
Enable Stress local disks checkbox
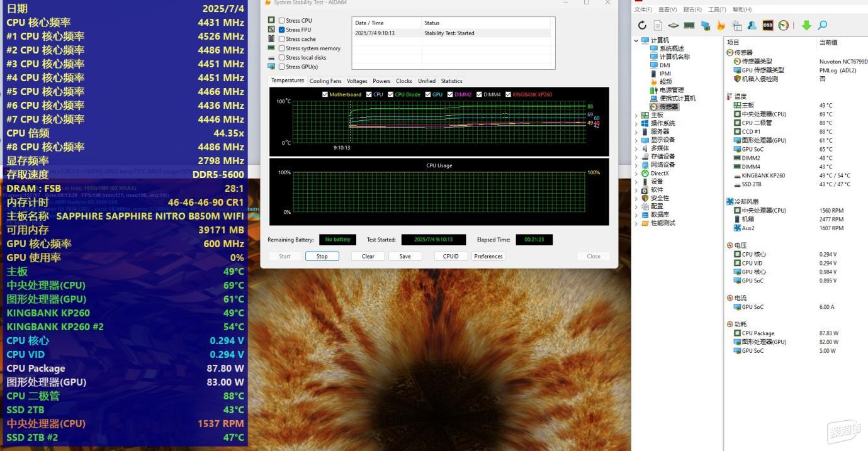pyautogui.click(x=281, y=57)
